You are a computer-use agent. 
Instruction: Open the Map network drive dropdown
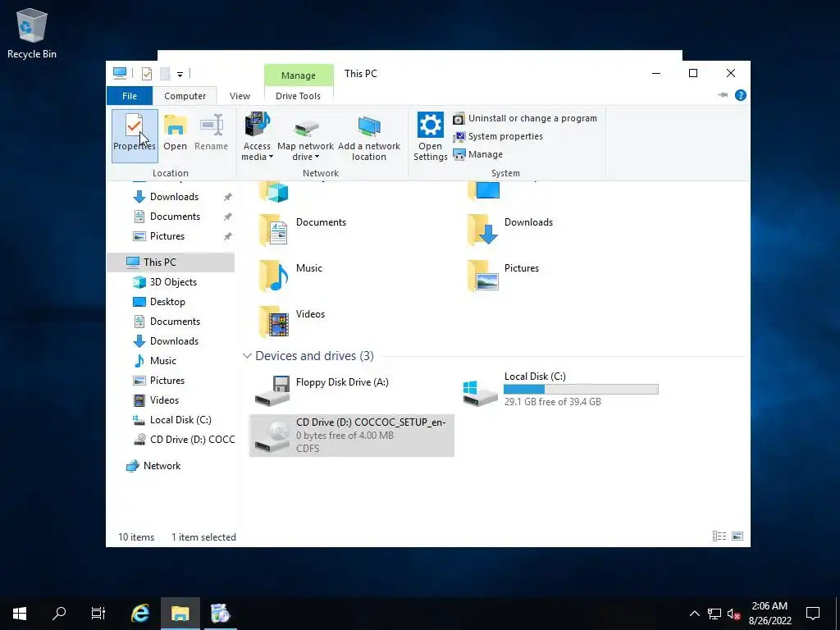[x=305, y=136]
